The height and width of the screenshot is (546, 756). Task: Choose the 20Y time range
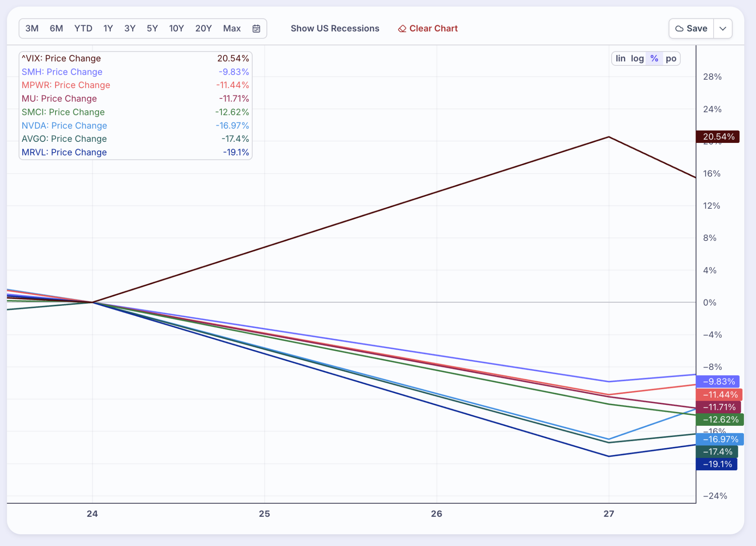(x=203, y=29)
